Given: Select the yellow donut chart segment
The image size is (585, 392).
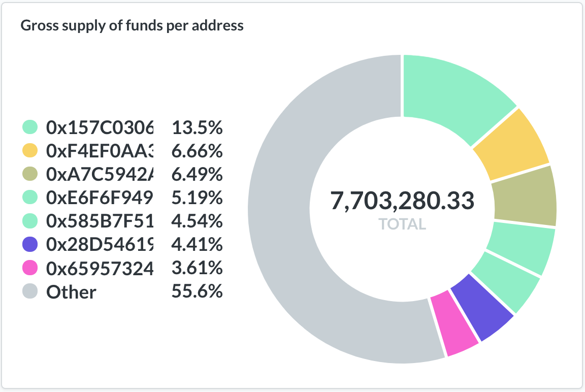Looking at the screenshot, I should (x=511, y=144).
